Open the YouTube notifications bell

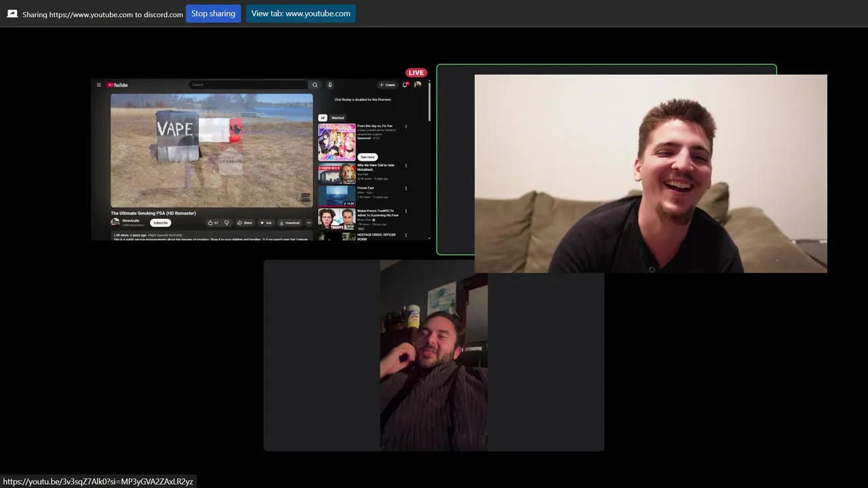(405, 85)
